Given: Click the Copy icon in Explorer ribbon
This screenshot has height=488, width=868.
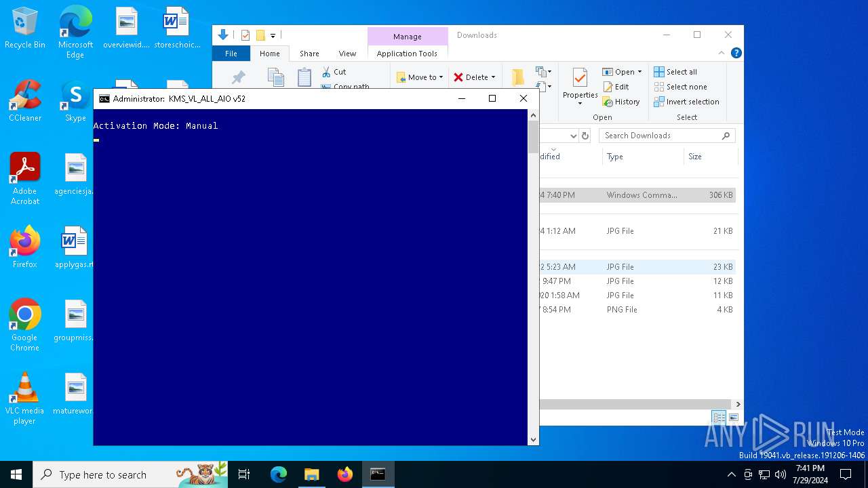Looking at the screenshot, I should [x=275, y=77].
